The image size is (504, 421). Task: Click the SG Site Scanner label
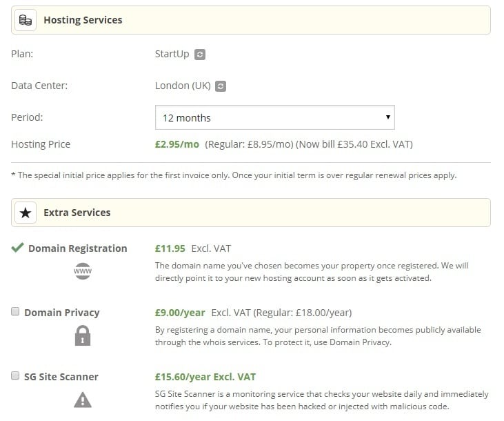coord(61,377)
